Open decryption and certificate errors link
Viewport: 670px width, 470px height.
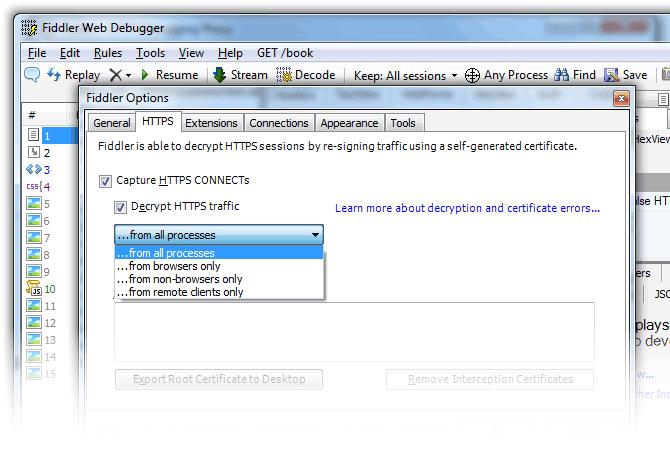click(467, 208)
